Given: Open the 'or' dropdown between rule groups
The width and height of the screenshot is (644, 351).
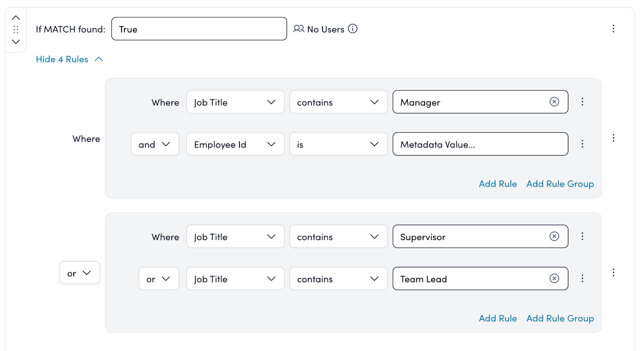Looking at the screenshot, I should [80, 273].
